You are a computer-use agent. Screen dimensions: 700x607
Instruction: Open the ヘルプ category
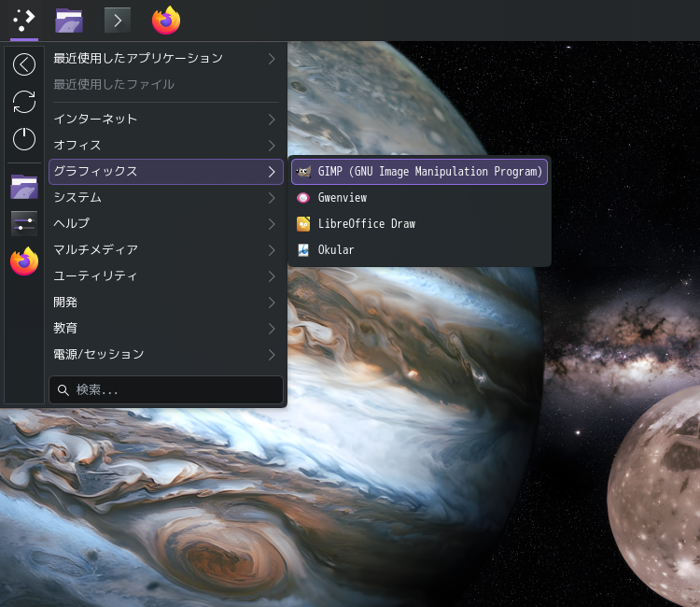pyautogui.click(x=166, y=224)
